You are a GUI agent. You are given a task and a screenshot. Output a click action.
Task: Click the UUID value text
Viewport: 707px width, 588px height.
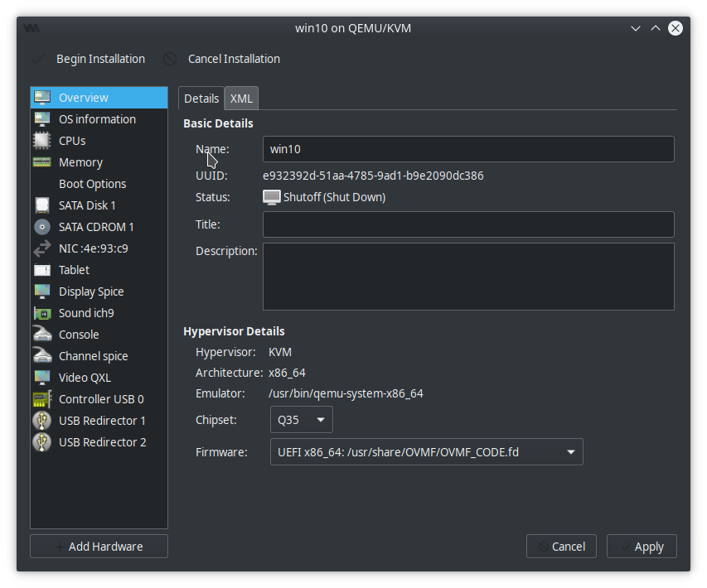[373, 176]
